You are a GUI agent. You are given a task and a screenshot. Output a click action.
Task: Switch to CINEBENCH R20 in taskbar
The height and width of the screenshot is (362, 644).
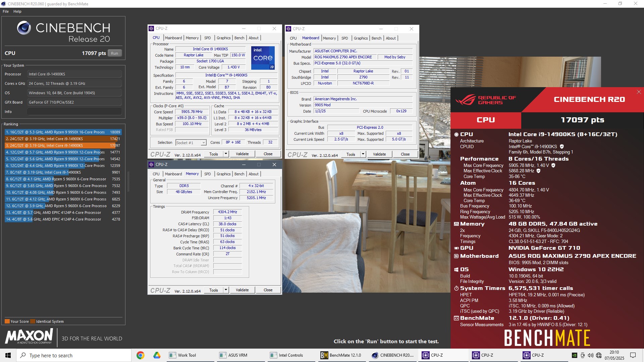(x=393, y=355)
